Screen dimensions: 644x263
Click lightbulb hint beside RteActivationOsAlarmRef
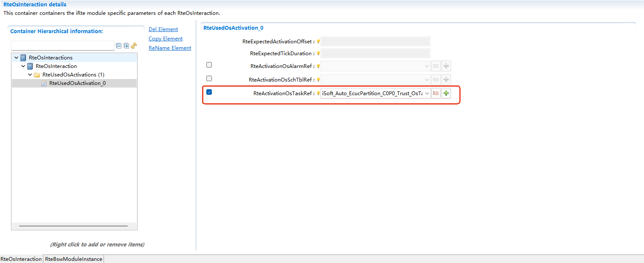[x=318, y=66]
